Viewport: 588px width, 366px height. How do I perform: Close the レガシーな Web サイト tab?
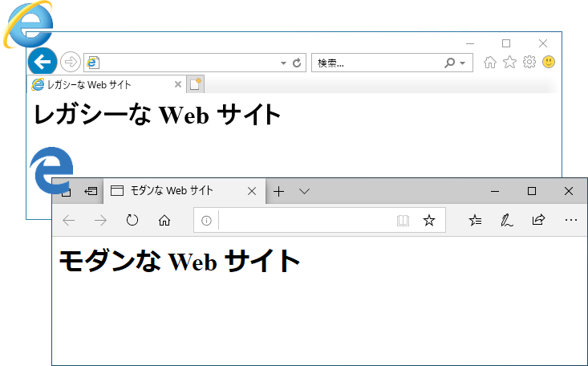(x=178, y=84)
